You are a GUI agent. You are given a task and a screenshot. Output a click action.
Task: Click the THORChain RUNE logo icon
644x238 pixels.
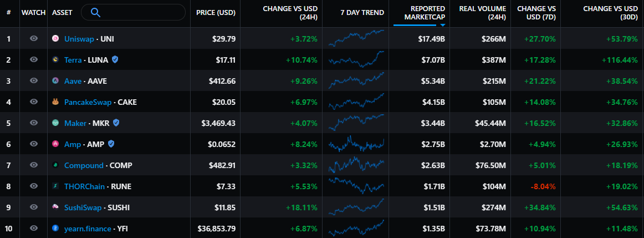55,186
